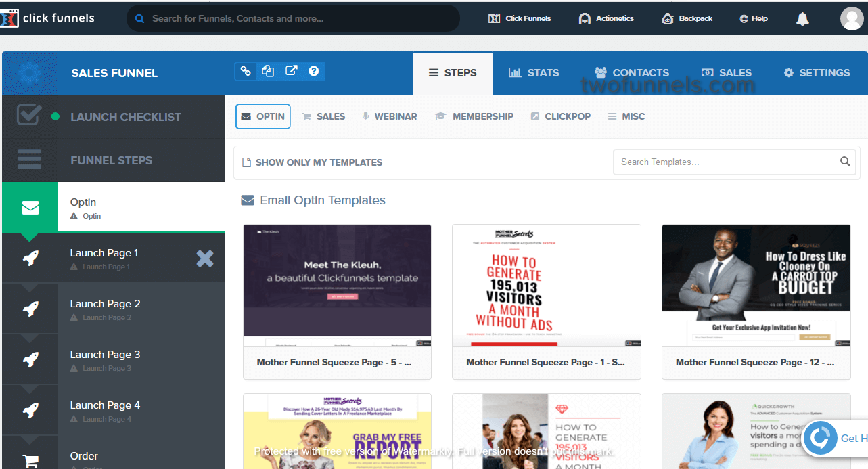Click the Launch Page 3 rocket icon
The height and width of the screenshot is (469, 868).
point(30,359)
